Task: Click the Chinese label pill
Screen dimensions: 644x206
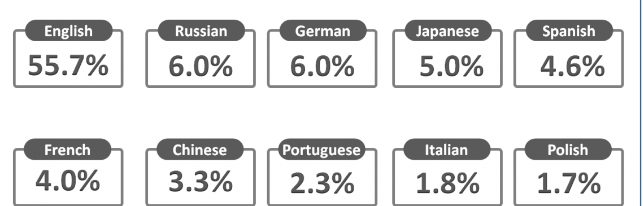Action: 200,150
